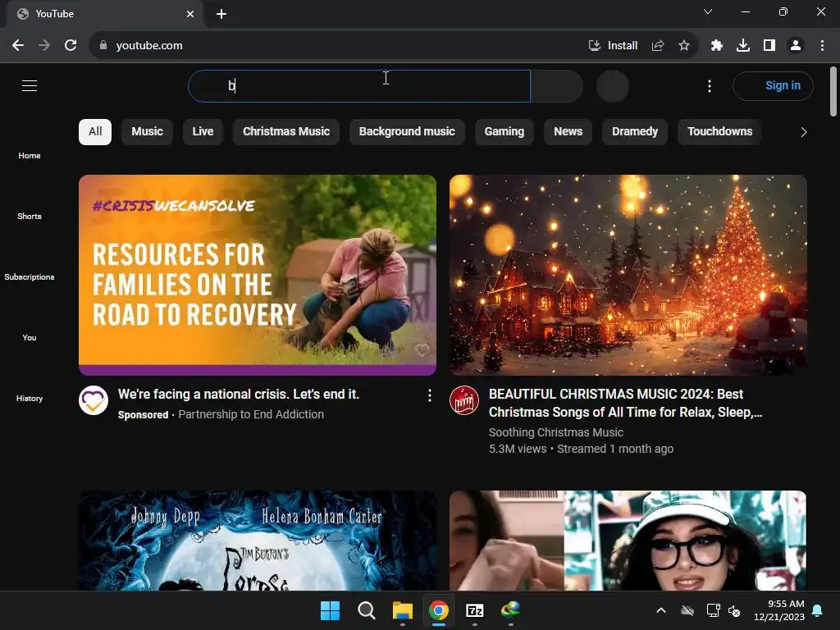Image resolution: width=840 pixels, height=630 pixels.
Task: Show hidden system tray icons
Action: tap(661, 610)
